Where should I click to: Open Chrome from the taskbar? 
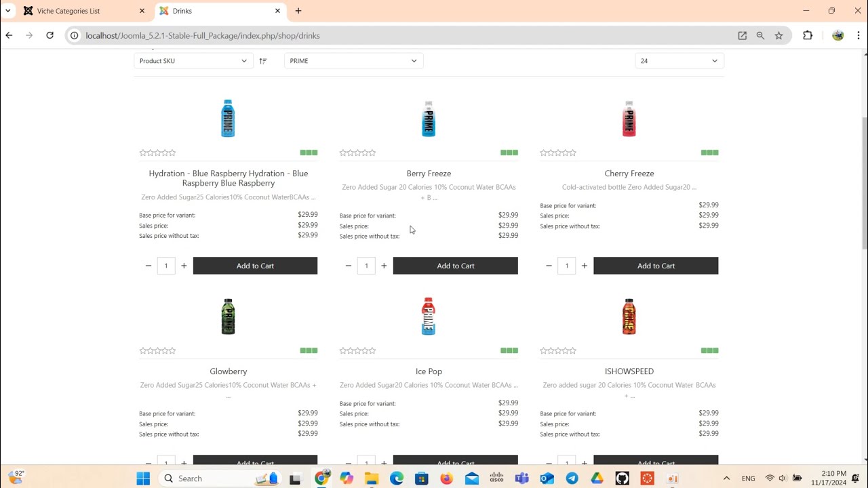322,479
